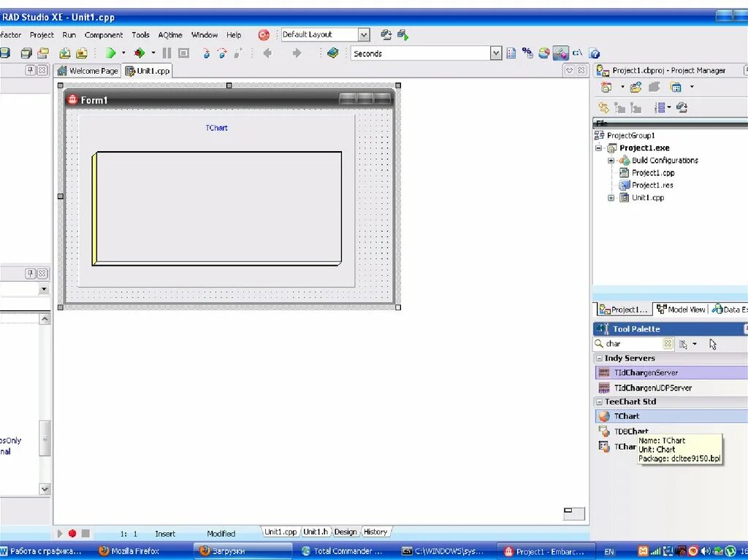Open the AQtime menu
Image resolution: width=748 pixels, height=560 pixels.
pyautogui.click(x=170, y=35)
